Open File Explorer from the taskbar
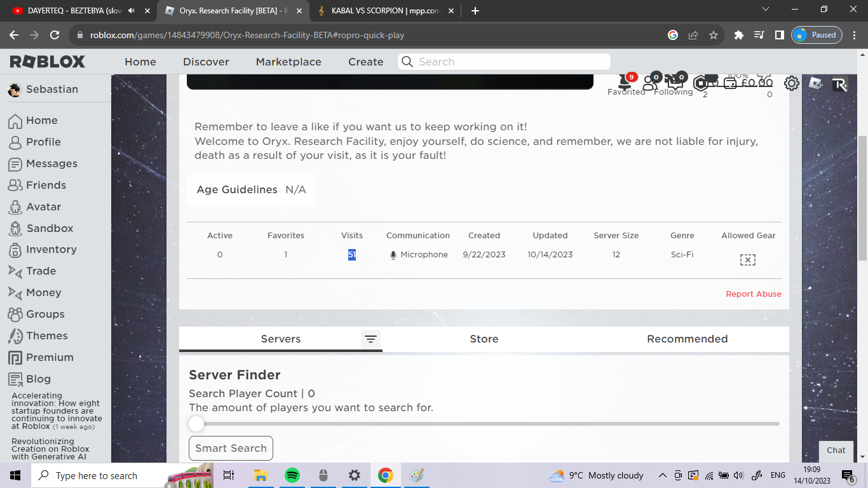The width and height of the screenshot is (868, 488). [x=261, y=475]
